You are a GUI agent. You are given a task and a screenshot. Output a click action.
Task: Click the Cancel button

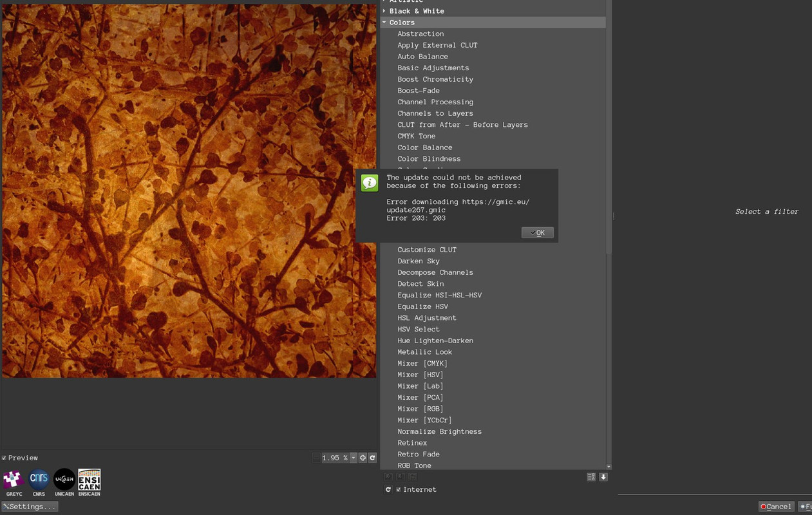click(x=776, y=507)
